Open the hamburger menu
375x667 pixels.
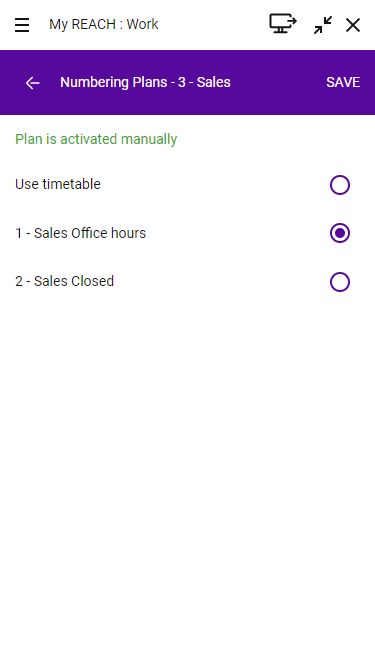pos(22,25)
